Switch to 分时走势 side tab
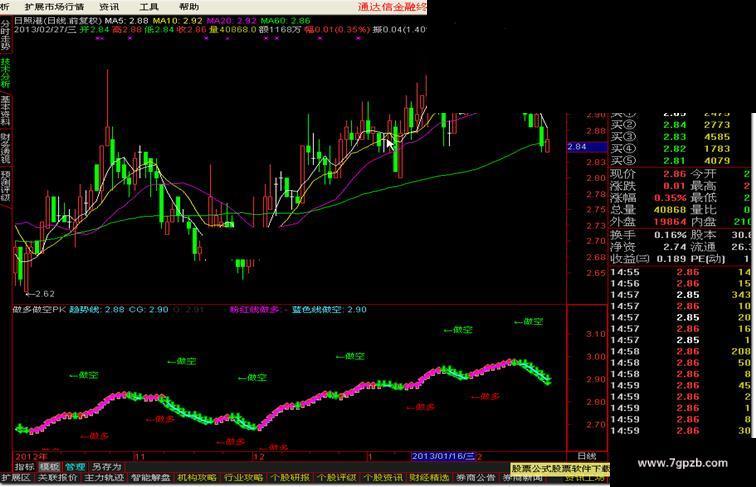Viewport: 756px width, 487px height. pyautogui.click(x=5, y=35)
